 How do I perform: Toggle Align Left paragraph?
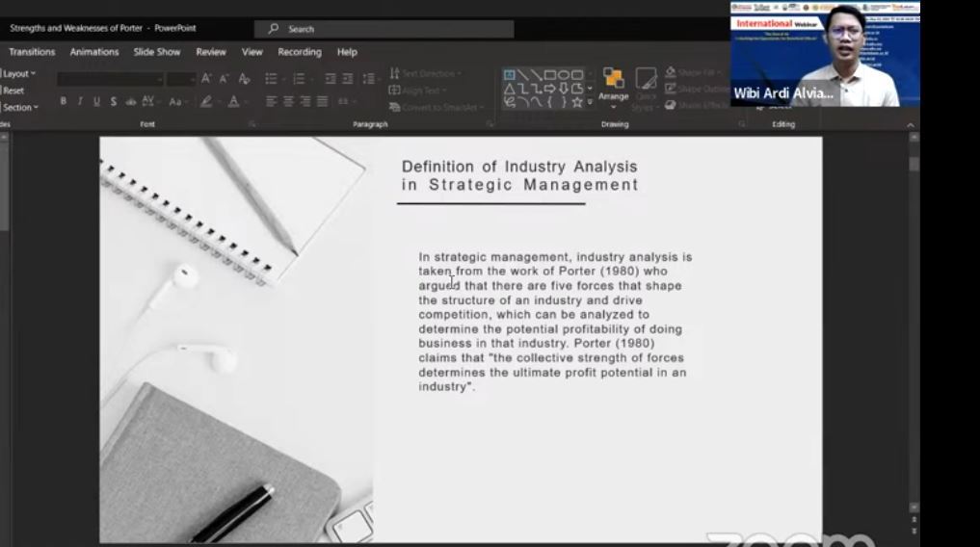coord(271,101)
